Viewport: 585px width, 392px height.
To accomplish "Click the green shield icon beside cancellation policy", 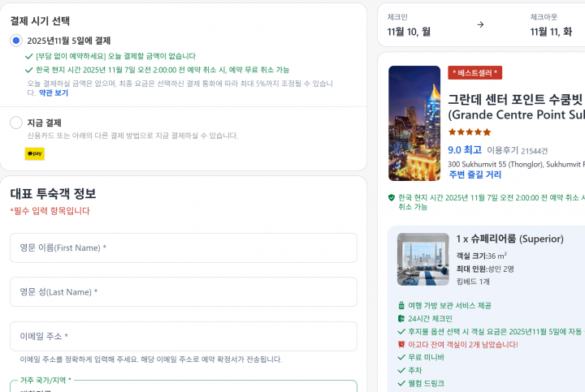I will [x=392, y=197].
